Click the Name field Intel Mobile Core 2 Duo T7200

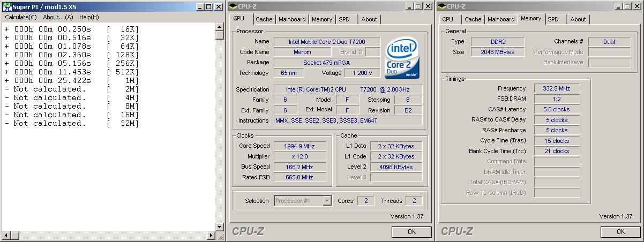point(327,41)
